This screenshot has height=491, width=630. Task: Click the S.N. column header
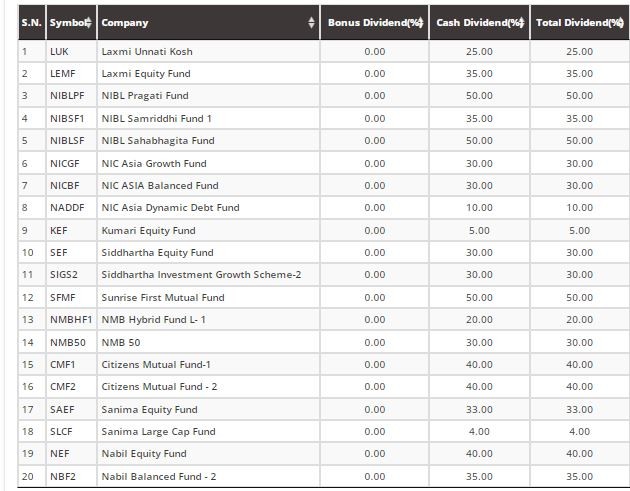click(32, 23)
